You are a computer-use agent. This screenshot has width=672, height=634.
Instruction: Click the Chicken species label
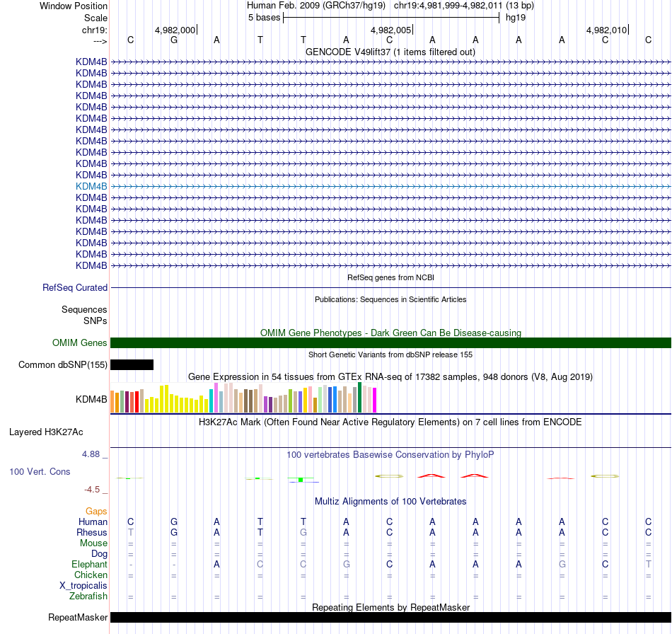click(91, 575)
